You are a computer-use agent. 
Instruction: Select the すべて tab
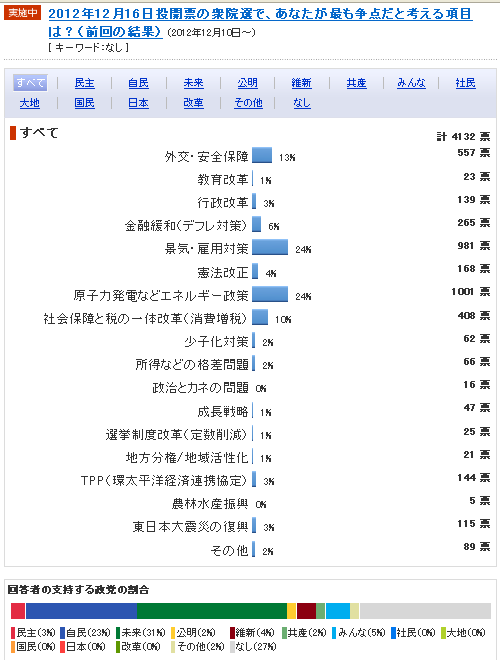30,83
